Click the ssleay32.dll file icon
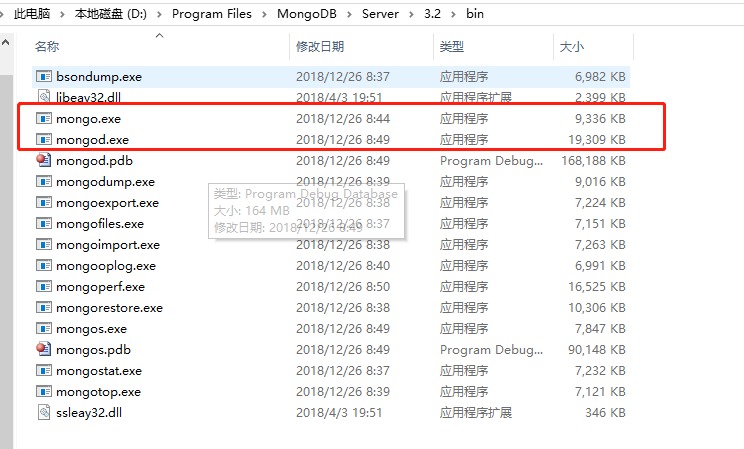This screenshot has width=744, height=449. pyautogui.click(x=44, y=412)
